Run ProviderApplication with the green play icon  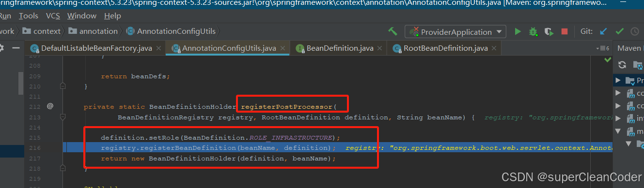point(518,31)
